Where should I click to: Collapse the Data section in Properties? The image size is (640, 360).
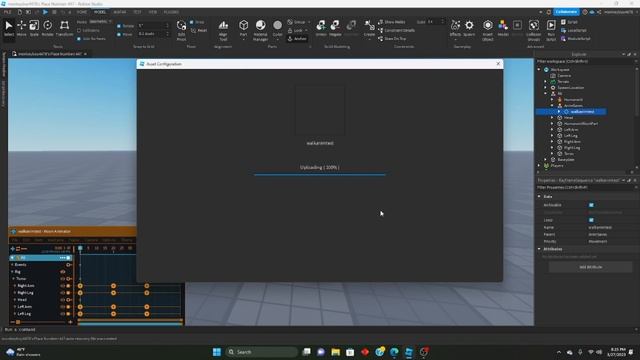click(539, 196)
